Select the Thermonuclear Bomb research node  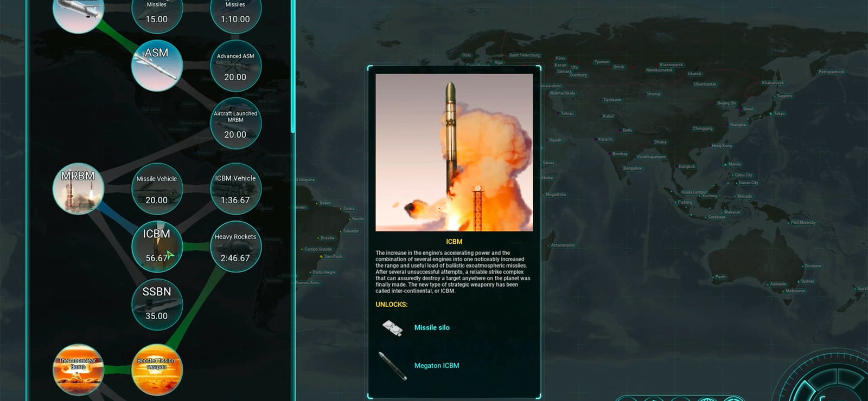click(78, 370)
